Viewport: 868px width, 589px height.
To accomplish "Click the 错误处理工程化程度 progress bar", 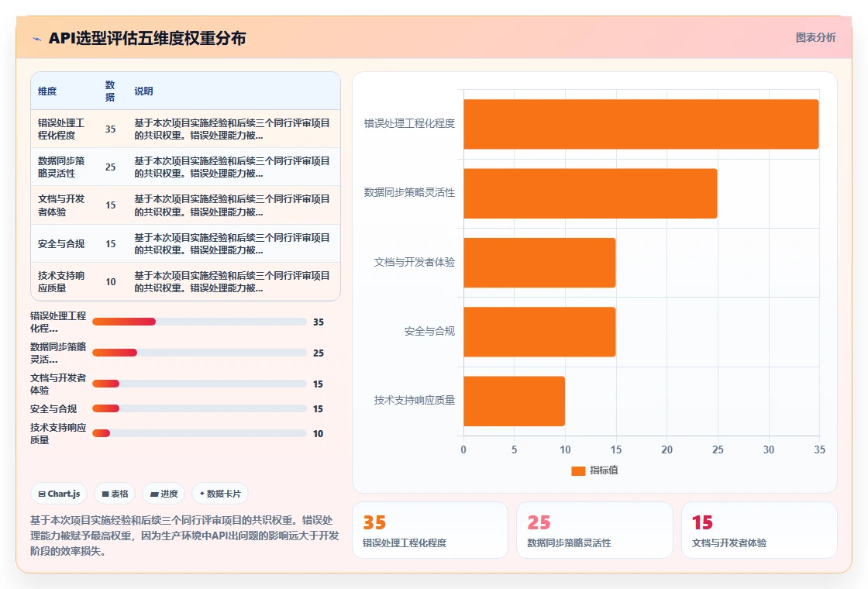I will tap(199, 322).
